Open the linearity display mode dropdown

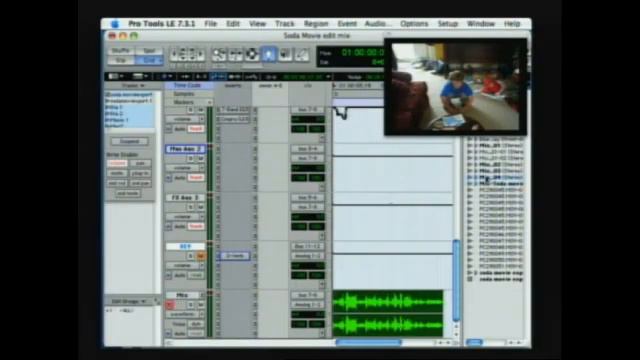(x=164, y=76)
